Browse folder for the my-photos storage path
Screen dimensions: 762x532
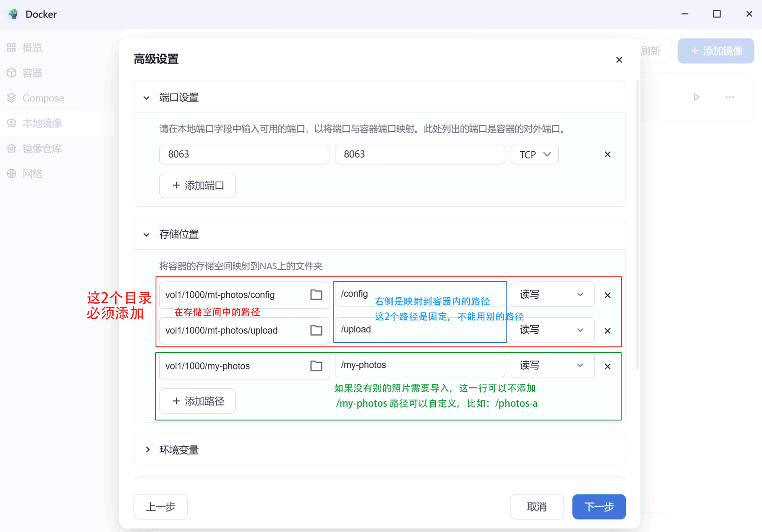tap(316, 366)
